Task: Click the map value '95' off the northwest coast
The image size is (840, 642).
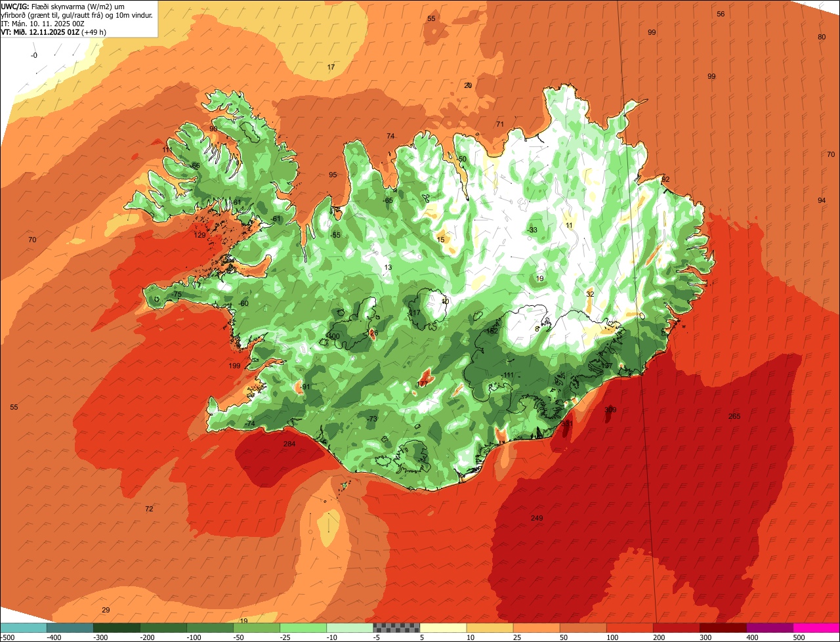Action: (333, 175)
